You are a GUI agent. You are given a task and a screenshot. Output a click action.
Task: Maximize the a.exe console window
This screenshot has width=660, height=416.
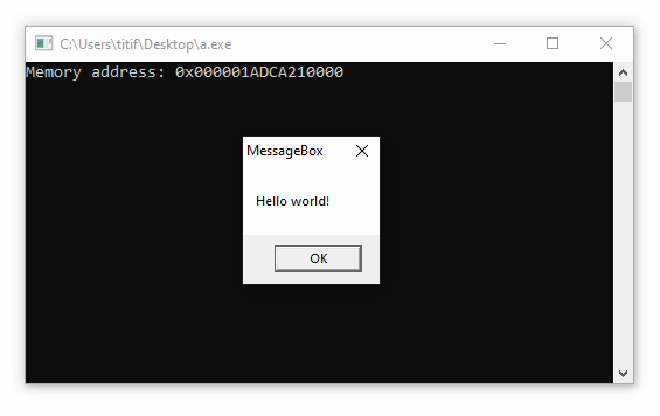click(x=553, y=43)
